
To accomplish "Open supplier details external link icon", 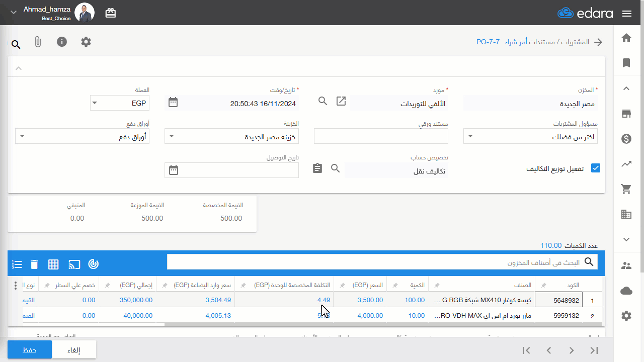I will click(x=341, y=101).
